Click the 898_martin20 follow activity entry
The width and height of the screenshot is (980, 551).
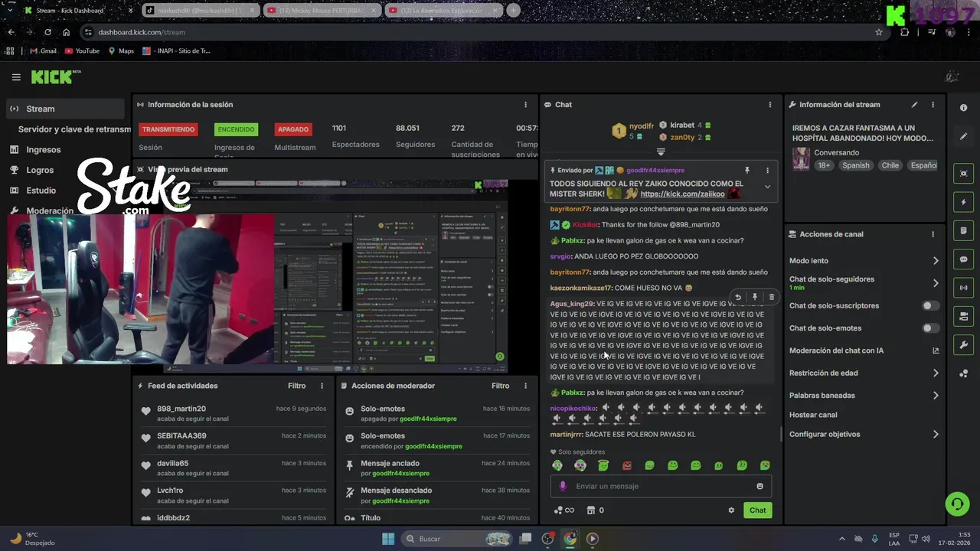(233, 413)
